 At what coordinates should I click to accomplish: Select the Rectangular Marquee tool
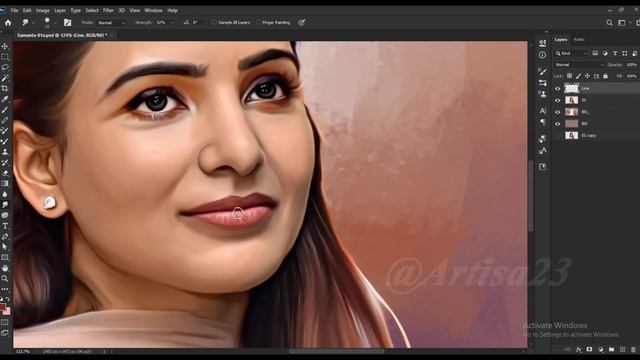coord(5,57)
